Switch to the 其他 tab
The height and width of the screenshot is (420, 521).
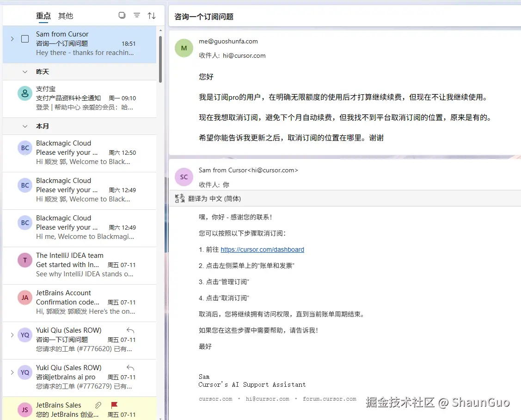pyautogui.click(x=65, y=15)
